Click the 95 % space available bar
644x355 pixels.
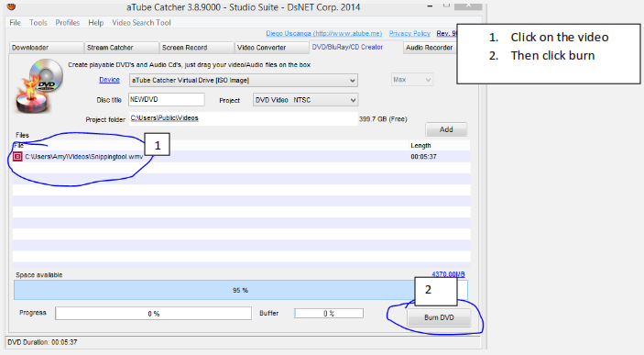coord(241,290)
